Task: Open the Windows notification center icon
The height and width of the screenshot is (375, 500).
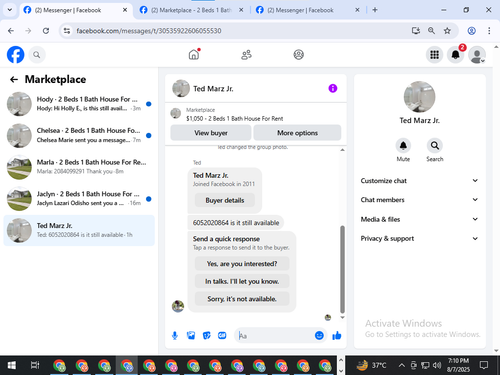Action: (x=484, y=365)
